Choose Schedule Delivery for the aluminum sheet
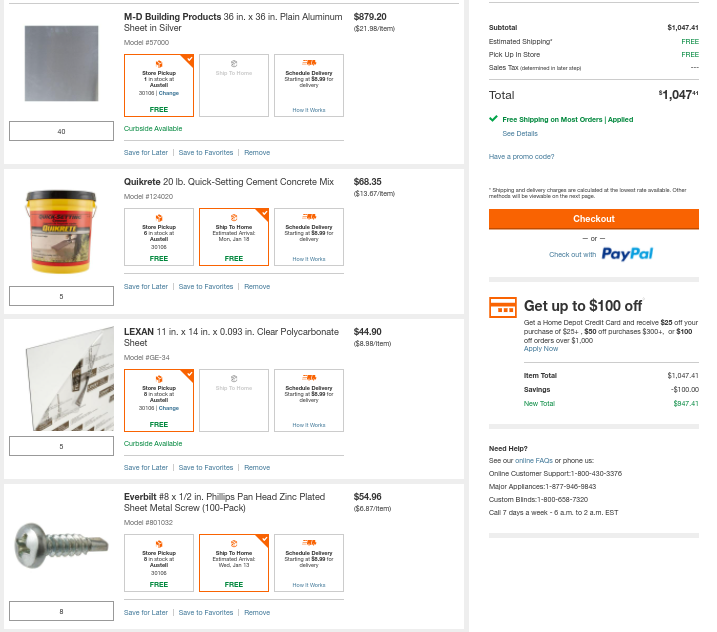The image size is (717, 632). pyautogui.click(x=309, y=85)
